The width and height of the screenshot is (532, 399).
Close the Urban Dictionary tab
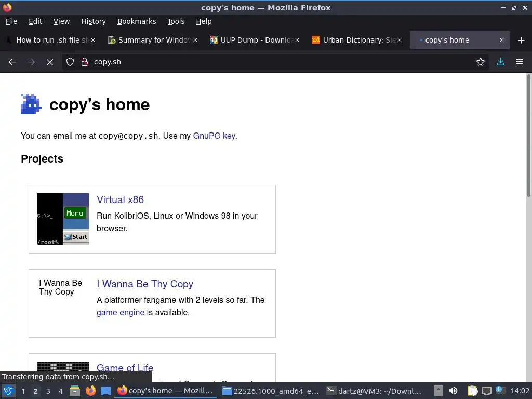pyautogui.click(x=400, y=41)
